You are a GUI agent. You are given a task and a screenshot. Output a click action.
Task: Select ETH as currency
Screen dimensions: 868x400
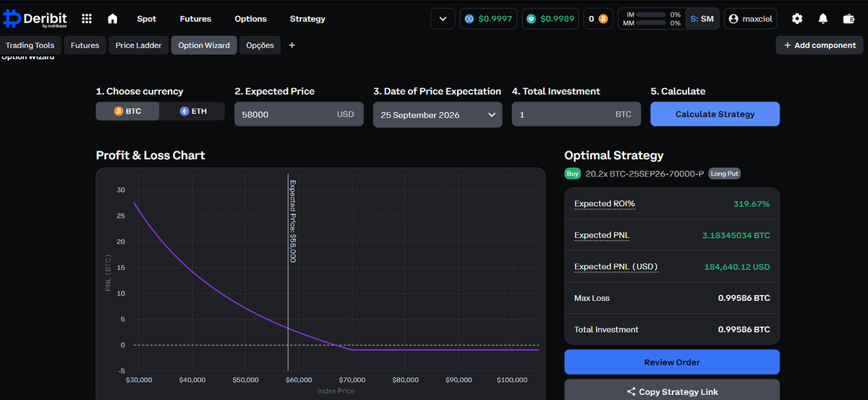[192, 111]
